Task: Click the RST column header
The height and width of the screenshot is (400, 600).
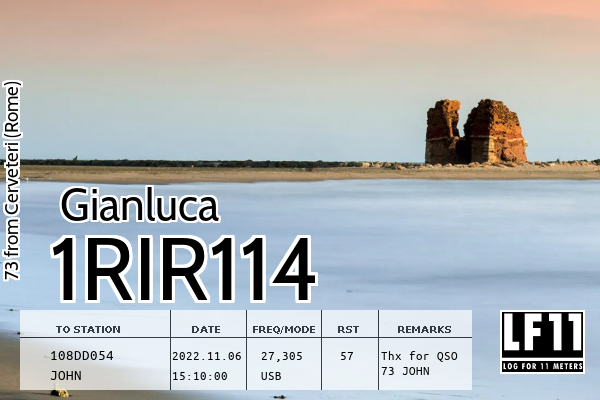Action: click(x=348, y=329)
